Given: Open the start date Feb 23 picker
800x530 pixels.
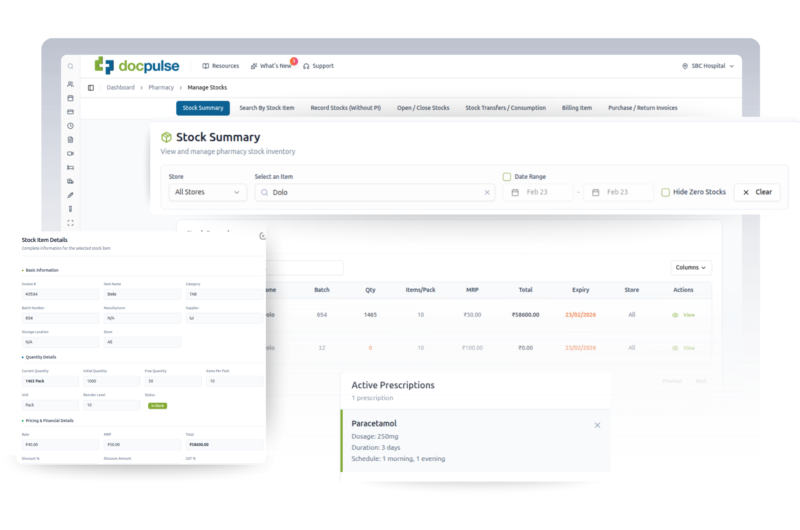Looking at the screenshot, I should coord(538,192).
